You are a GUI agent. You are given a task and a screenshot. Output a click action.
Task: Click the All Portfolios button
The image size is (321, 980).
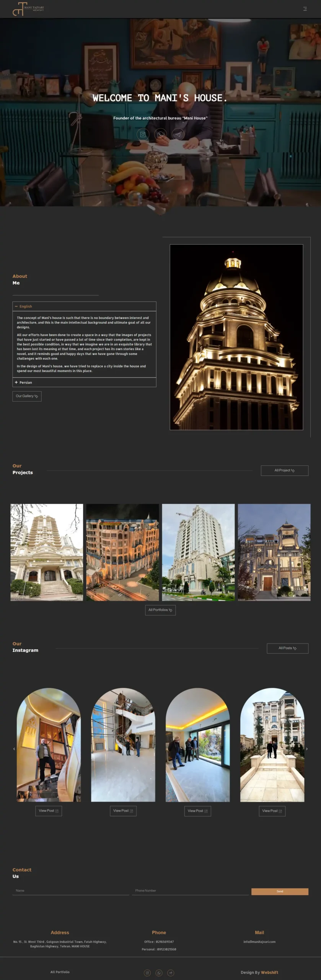point(160,610)
